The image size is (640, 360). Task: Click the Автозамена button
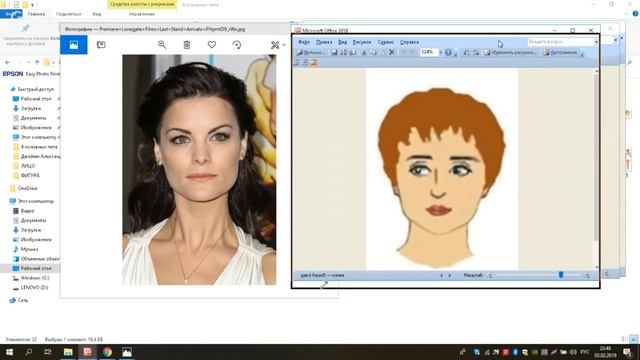560,53
